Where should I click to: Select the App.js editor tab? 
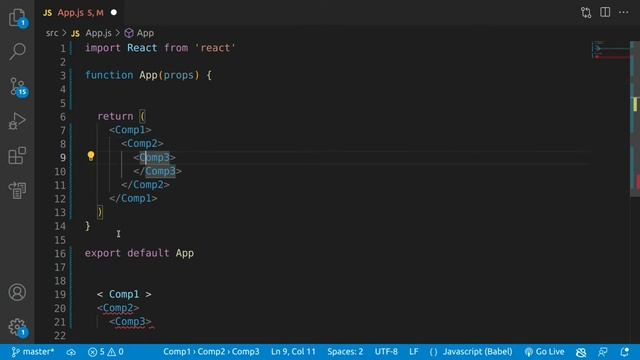pos(80,13)
